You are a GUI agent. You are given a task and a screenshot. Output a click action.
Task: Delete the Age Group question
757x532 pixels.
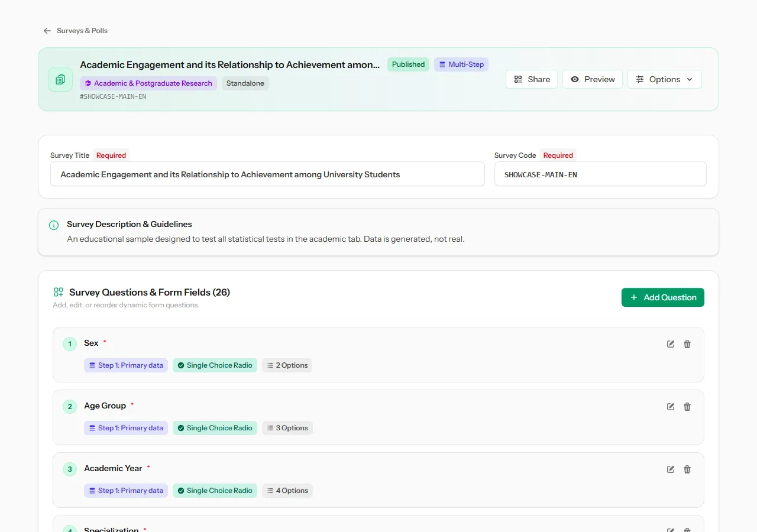click(x=687, y=407)
